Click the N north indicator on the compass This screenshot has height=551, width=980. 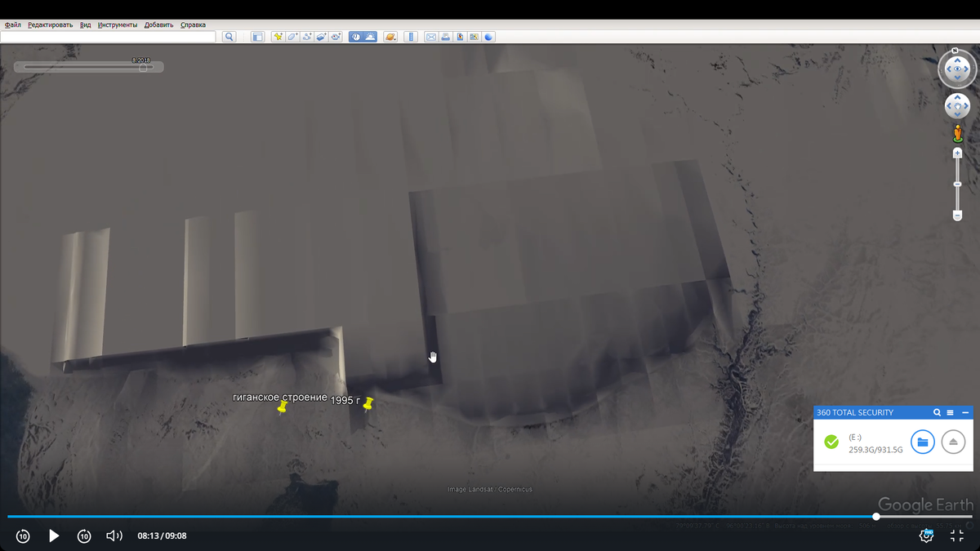[x=955, y=51]
